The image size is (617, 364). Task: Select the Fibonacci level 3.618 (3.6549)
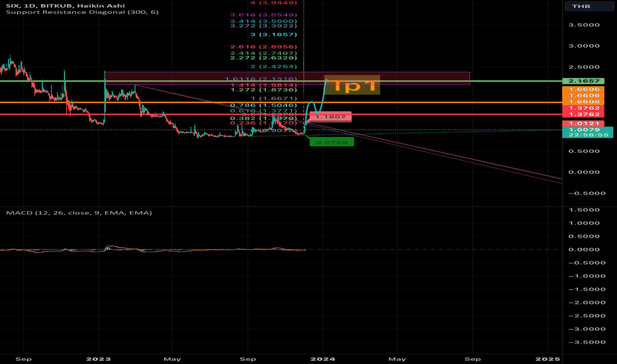(x=263, y=15)
